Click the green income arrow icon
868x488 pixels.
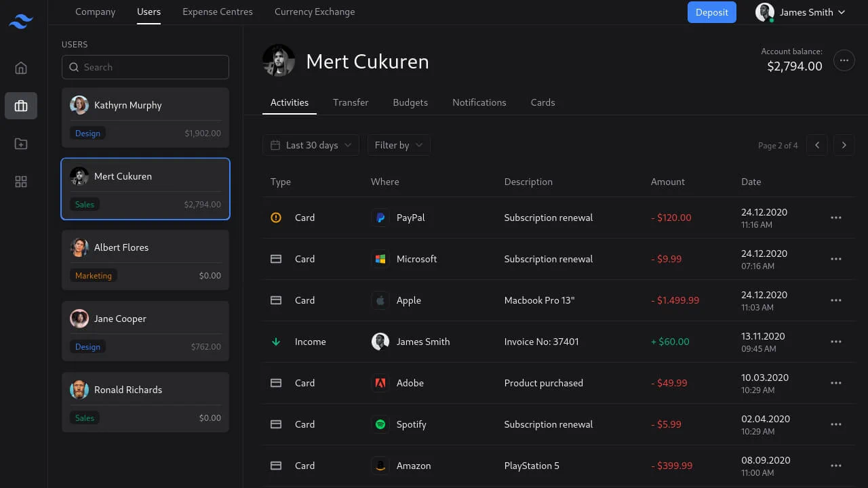click(x=276, y=342)
